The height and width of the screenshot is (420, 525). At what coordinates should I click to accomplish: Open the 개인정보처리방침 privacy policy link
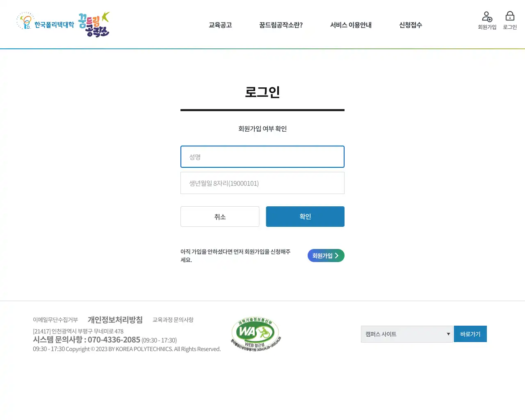(x=115, y=320)
